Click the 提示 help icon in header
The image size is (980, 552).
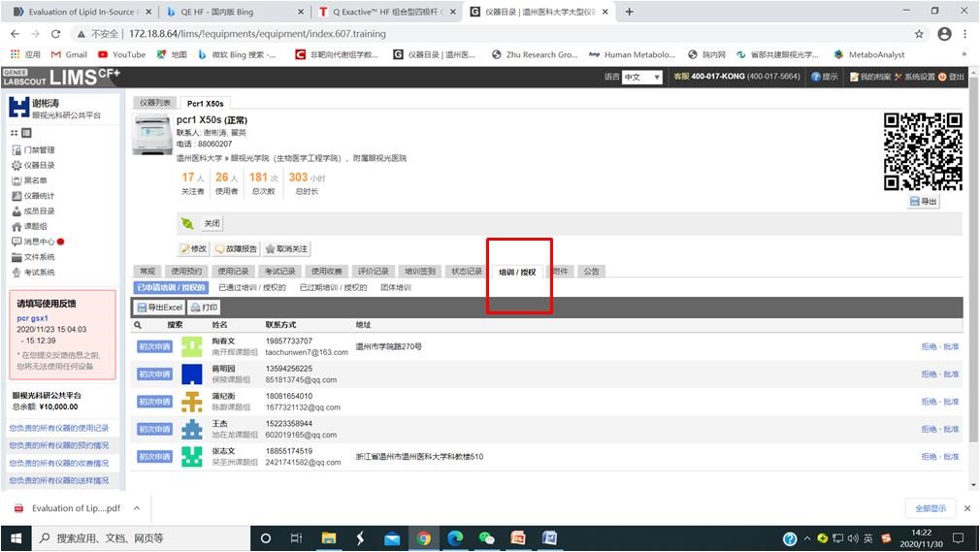pyautogui.click(x=825, y=77)
